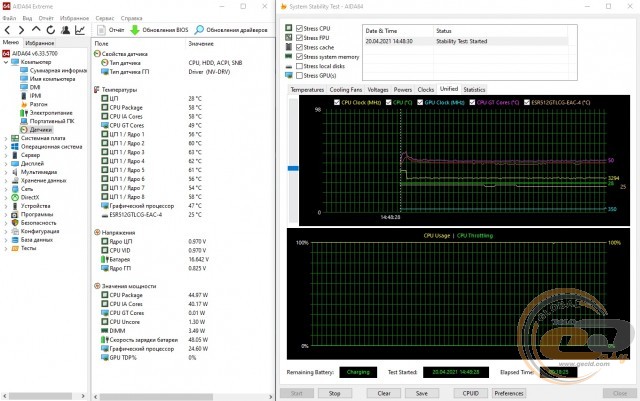Click the green BIOS update arrow icon
Image resolution: width=640 pixels, height=401 pixels.
tap(135, 30)
